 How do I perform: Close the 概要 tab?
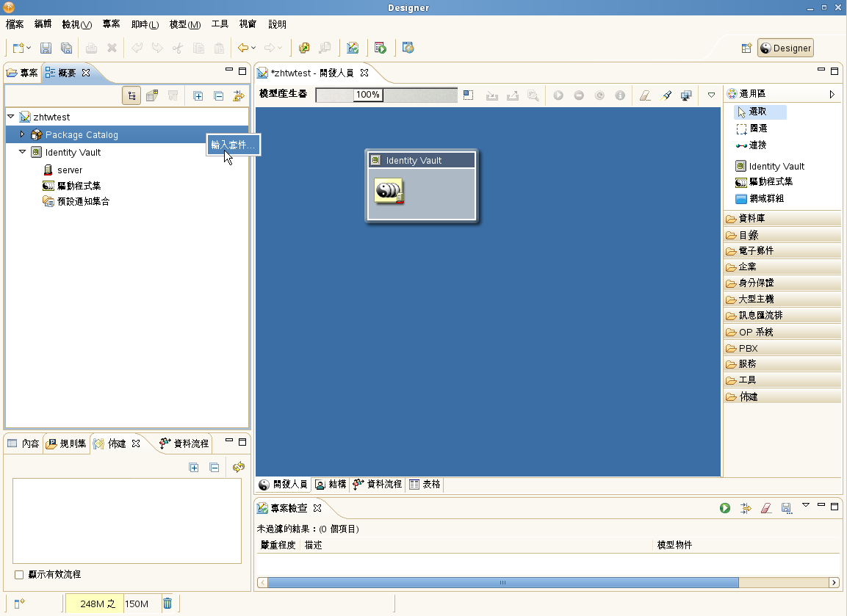point(86,73)
